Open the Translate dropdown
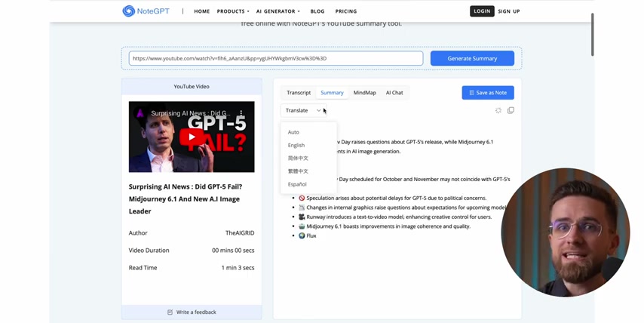644x323 pixels. pyautogui.click(x=303, y=110)
